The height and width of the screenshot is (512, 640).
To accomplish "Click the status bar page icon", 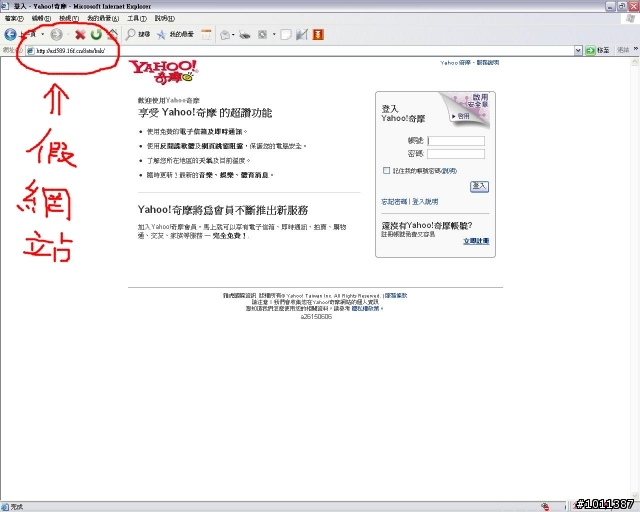I will pos(5,507).
